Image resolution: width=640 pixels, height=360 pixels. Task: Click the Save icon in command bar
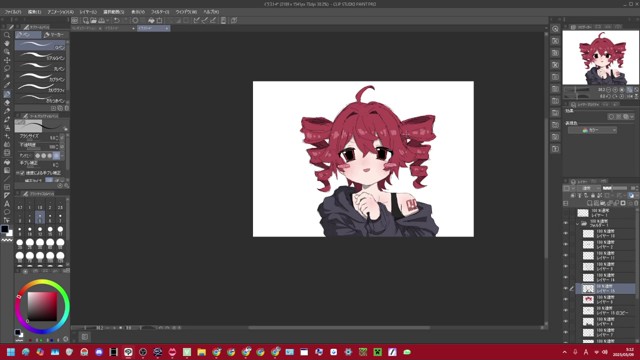[x=101, y=20]
